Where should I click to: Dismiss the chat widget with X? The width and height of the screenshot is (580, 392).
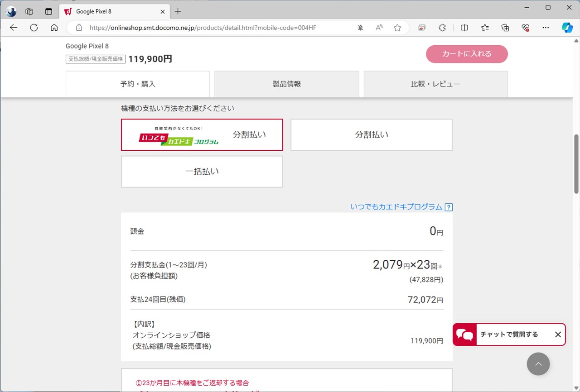point(558,335)
